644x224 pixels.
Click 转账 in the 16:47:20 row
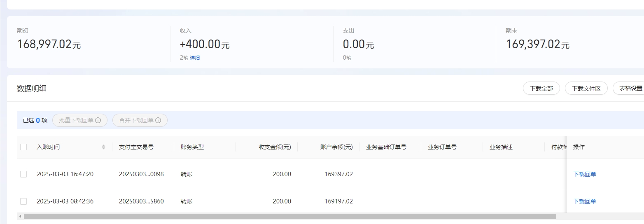187,174
